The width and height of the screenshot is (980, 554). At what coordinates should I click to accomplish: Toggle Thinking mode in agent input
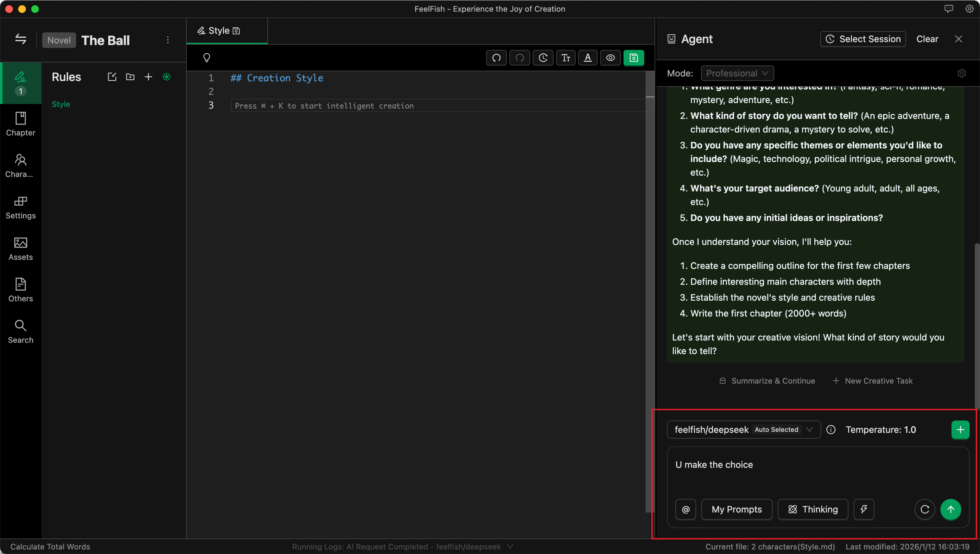[812, 509]
